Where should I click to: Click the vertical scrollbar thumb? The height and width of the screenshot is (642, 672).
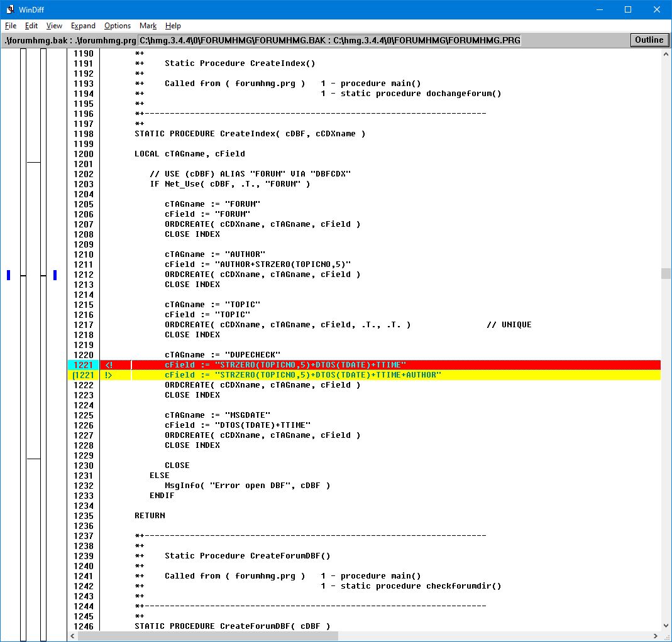coord(666,273)
